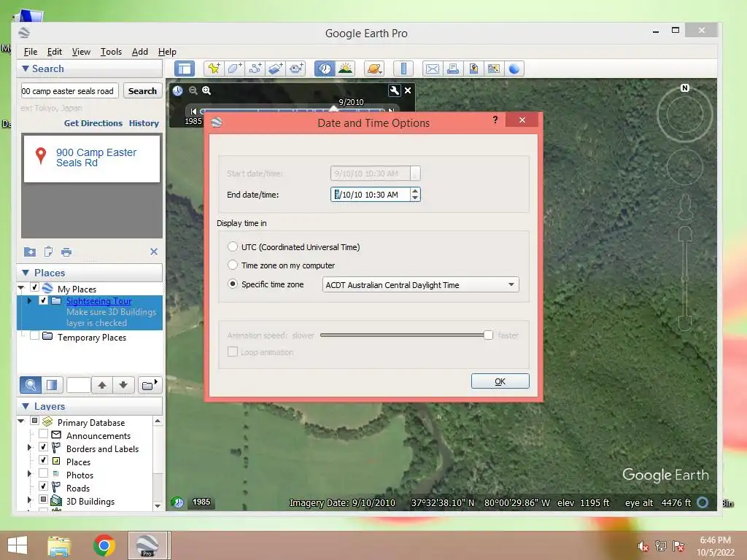The image size is (747, 560).
Task: Open the ruler tool
Action: point(403,69)
